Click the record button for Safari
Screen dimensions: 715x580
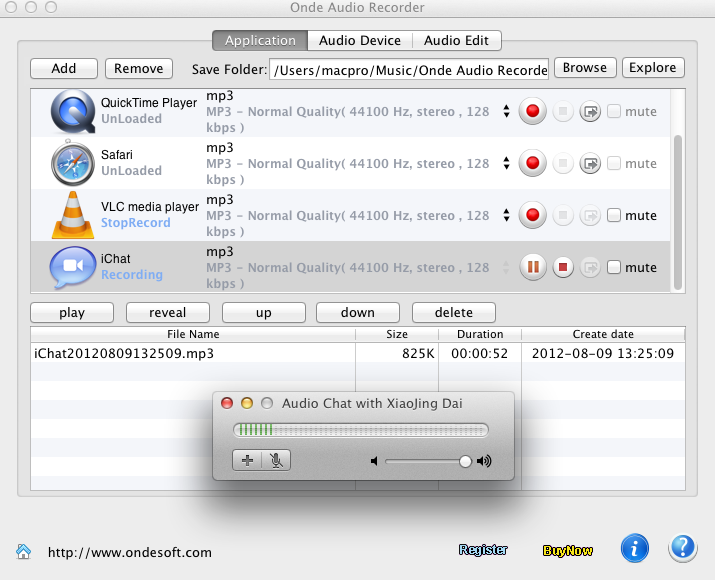(x=534, y=164)
